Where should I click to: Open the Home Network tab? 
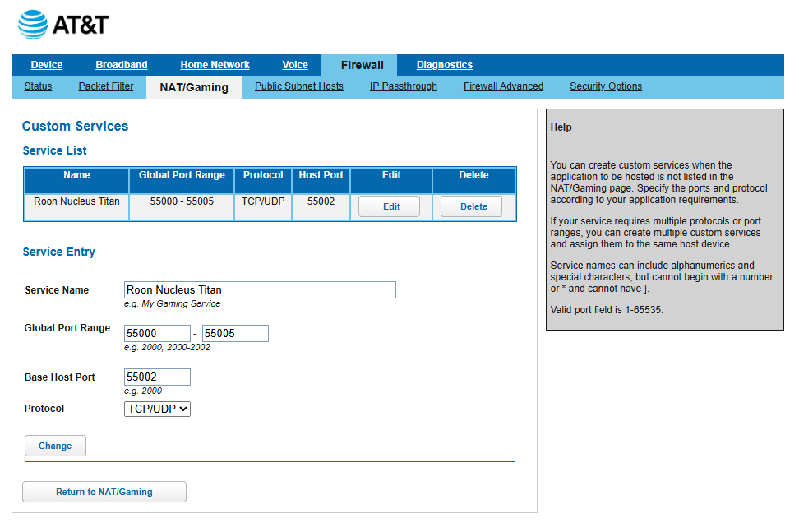(x=215, y=65)
